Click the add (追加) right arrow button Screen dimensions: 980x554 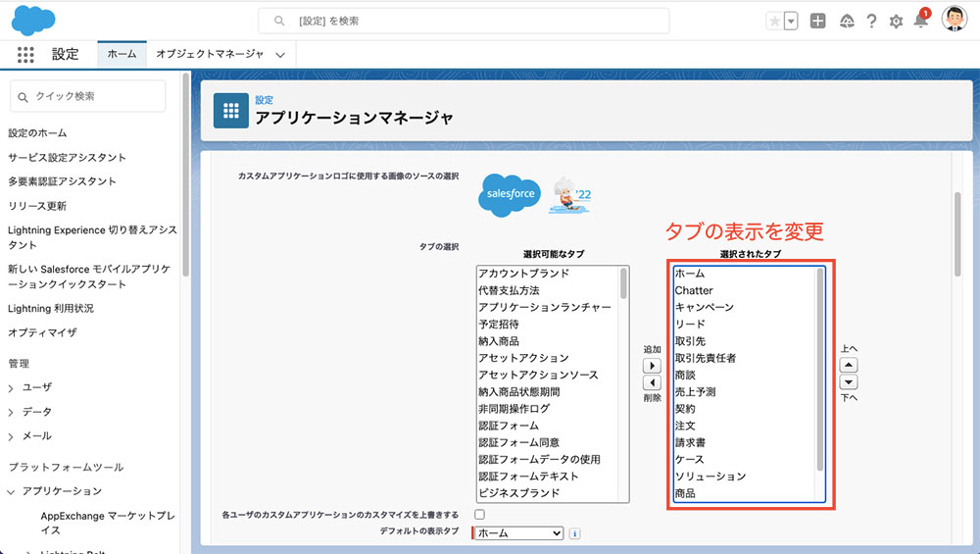tap(652, 366)
